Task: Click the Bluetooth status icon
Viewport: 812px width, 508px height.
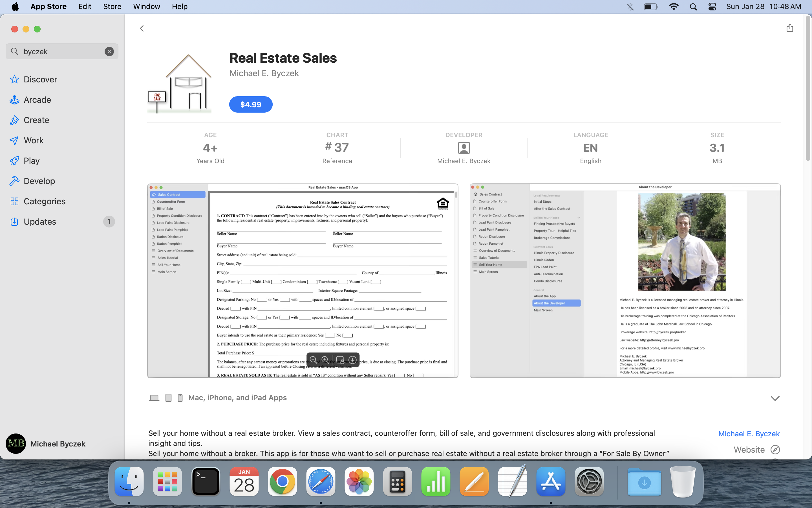Action: coord(630,6)
